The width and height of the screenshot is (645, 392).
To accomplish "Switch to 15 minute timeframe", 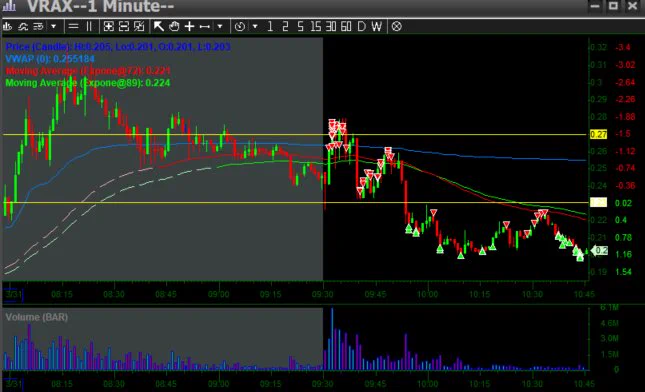I will [316, 27].
